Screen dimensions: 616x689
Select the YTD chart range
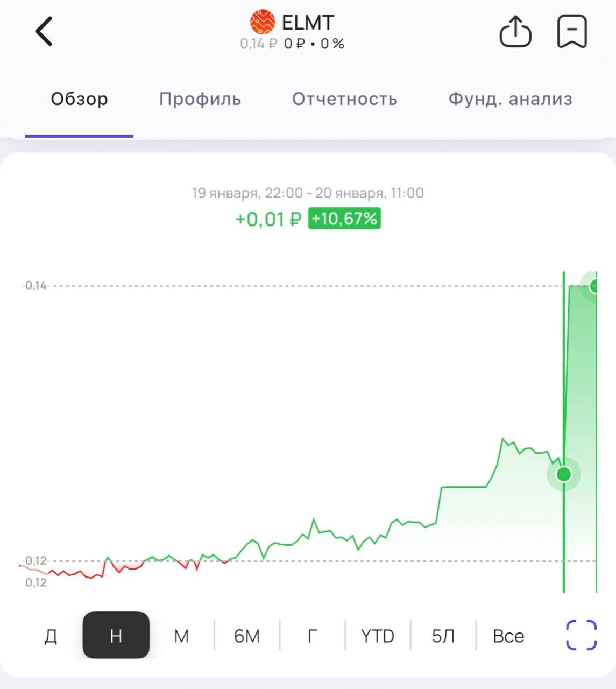pyautogui.click(x=377, y=636)
